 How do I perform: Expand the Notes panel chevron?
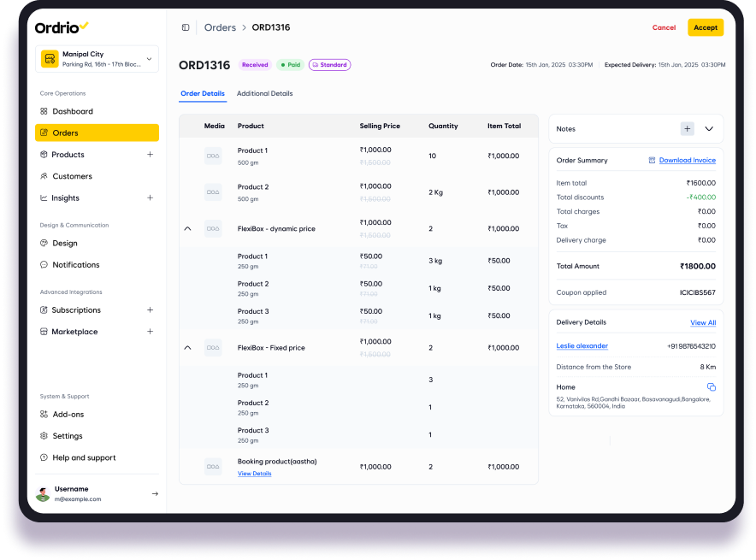tap(709, 129)
